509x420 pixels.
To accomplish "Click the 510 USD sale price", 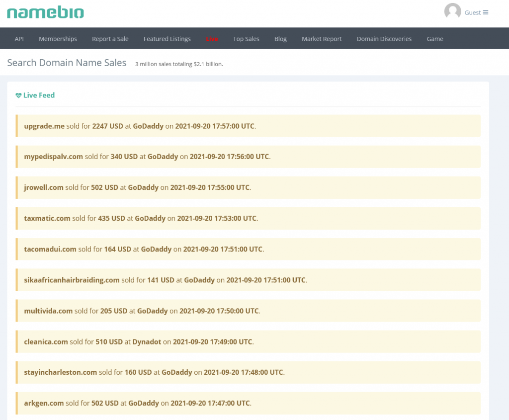I will pyautogui.click(x=109, y=342).
